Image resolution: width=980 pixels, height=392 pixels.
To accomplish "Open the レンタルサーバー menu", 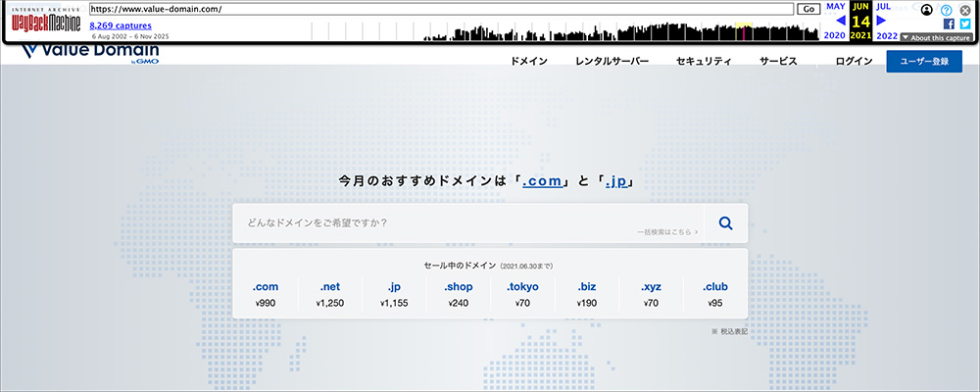I will pyautogui.click(x=612, y=62).
